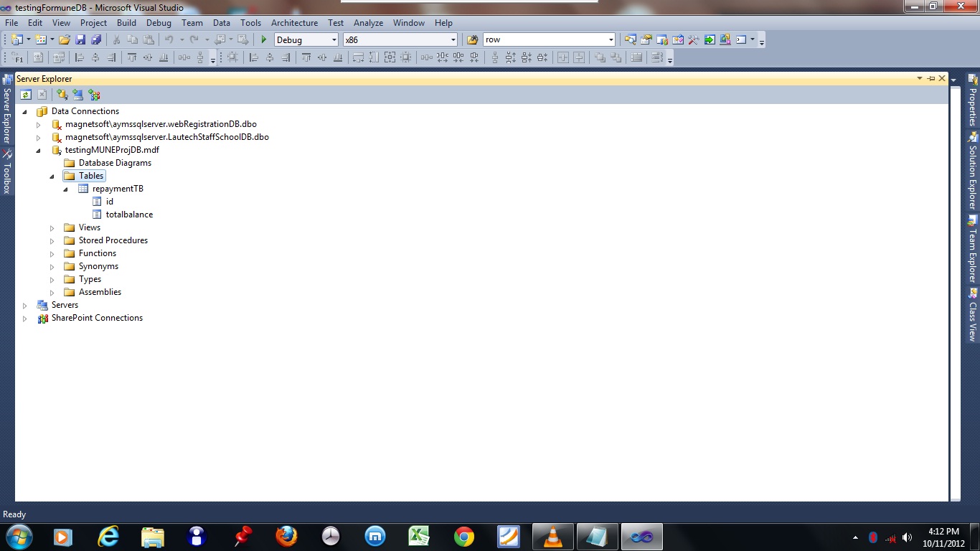Click the Extension Manager icon on the standard toolbar
The height and width of the screenshot is (551, 980).
pos(725,39)
